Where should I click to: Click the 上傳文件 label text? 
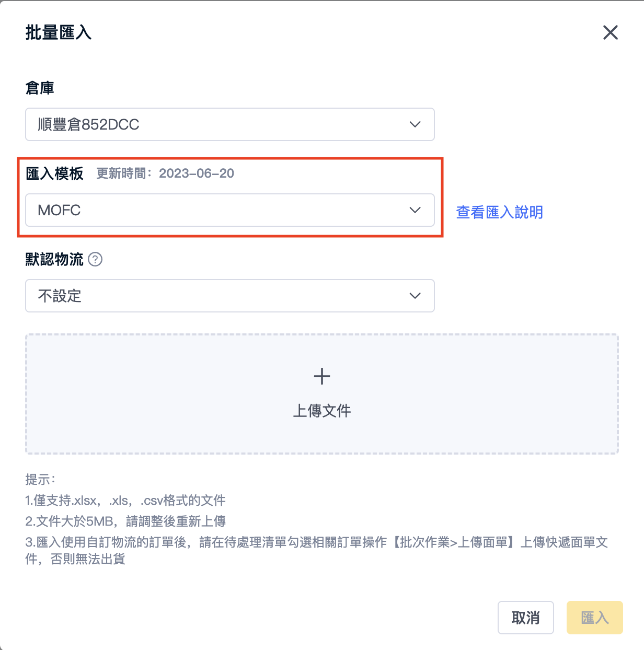[322, 411]
